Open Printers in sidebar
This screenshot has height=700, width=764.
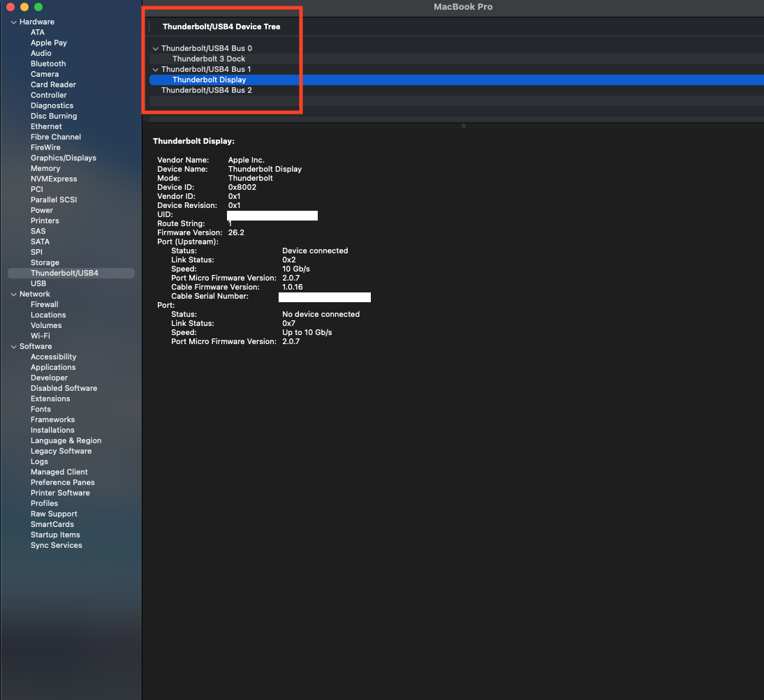pyautogui.click(x=45, y=221)
